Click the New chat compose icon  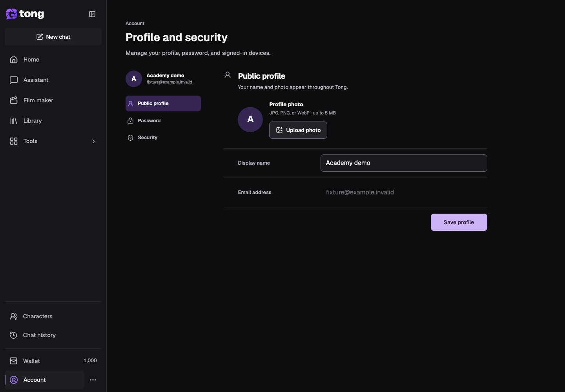[x=40, y=37]
